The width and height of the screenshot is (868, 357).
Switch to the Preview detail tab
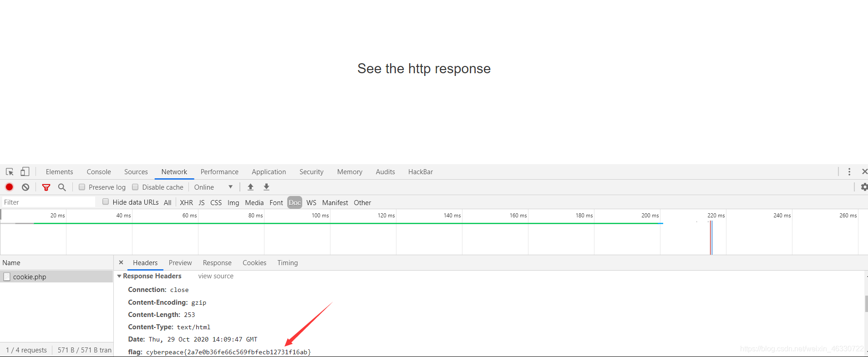point(180,263)
